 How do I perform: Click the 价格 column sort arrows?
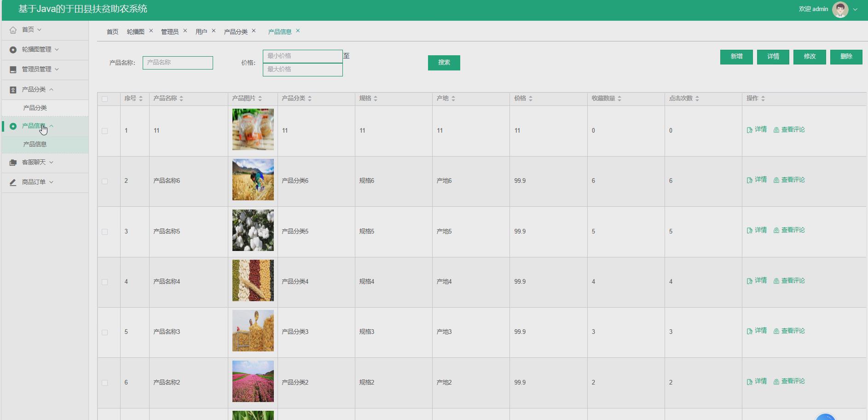(x=531, y=98)
